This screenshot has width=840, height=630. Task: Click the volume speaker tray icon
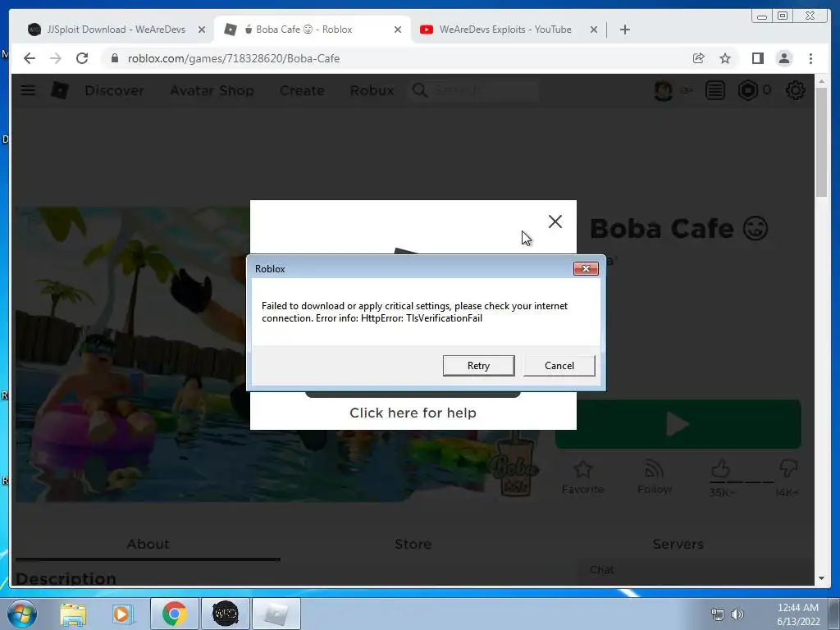737,614
